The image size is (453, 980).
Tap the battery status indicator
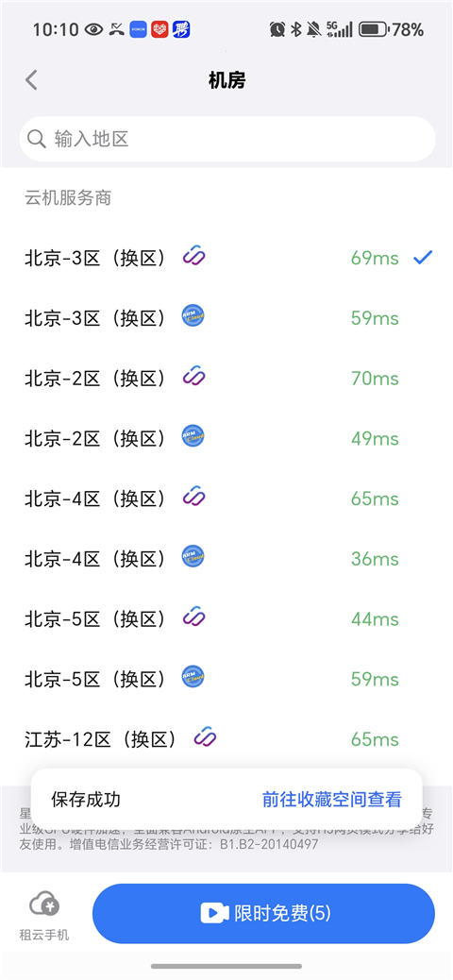click(374, 29)
